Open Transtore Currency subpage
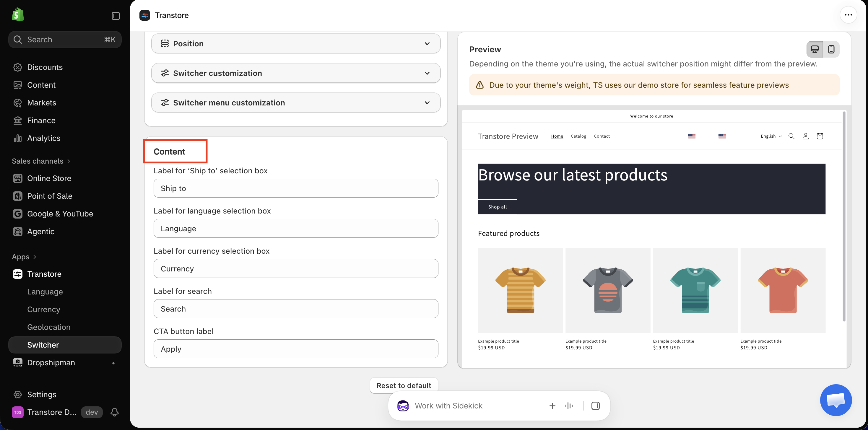 click(x=65, y=310)
